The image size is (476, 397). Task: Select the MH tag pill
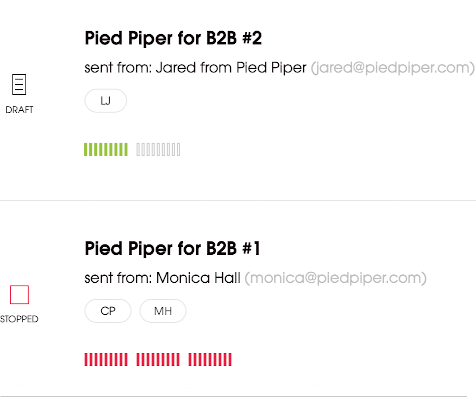(x=163, y=311)
